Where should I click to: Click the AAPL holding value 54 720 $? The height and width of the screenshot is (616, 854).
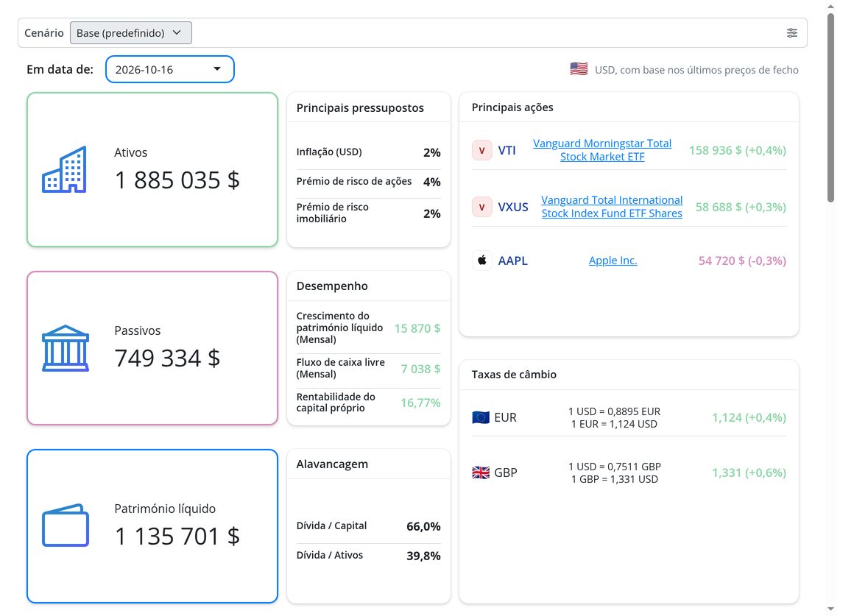[x=742, y=261]
